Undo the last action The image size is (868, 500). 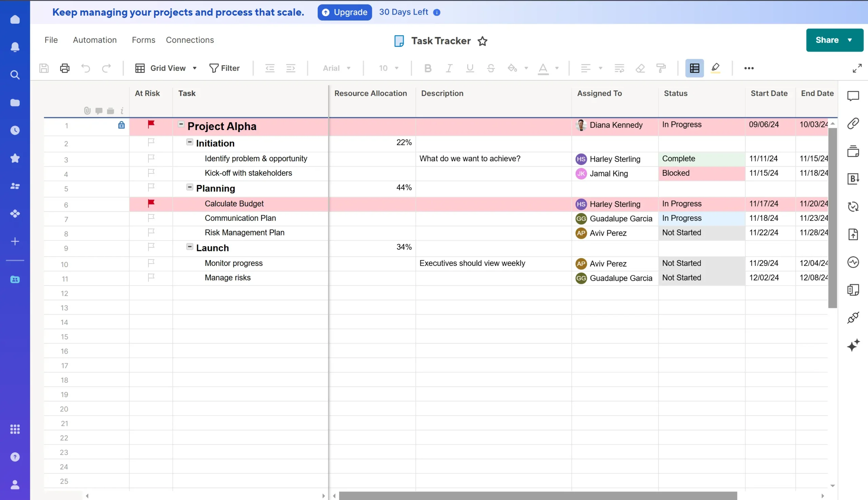pos(85,68)
